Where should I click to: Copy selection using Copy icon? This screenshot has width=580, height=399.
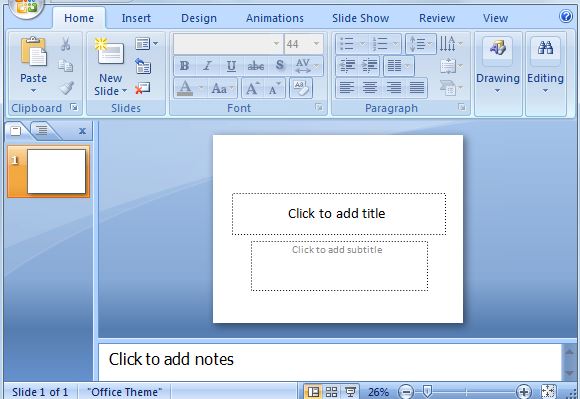[65, 66]
